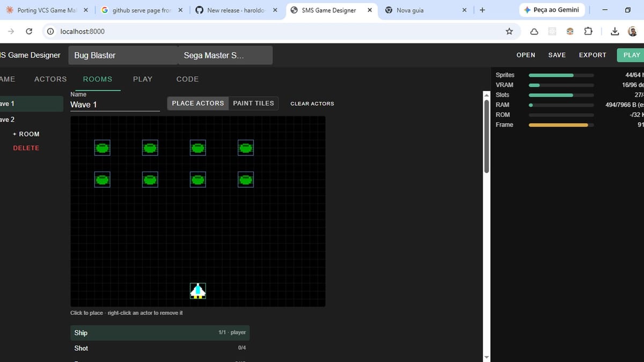Open the PLAY tab
Viewport: 644px width, 362px height.
tap(143, 79)
